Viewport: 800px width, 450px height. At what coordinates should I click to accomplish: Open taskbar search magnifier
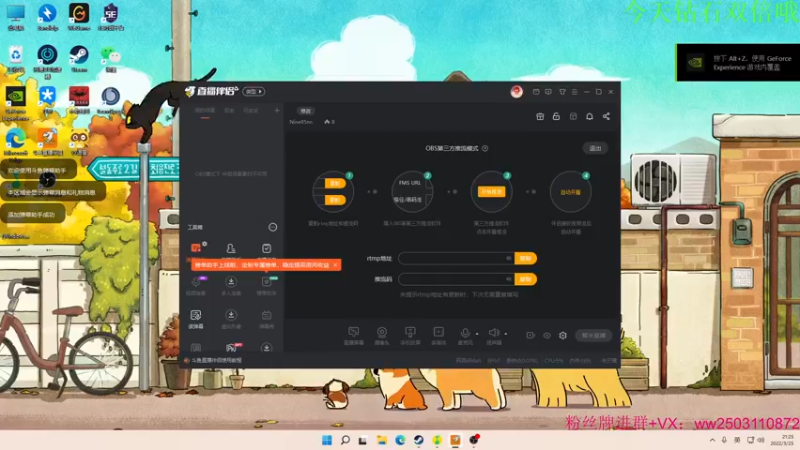[345, 440]
